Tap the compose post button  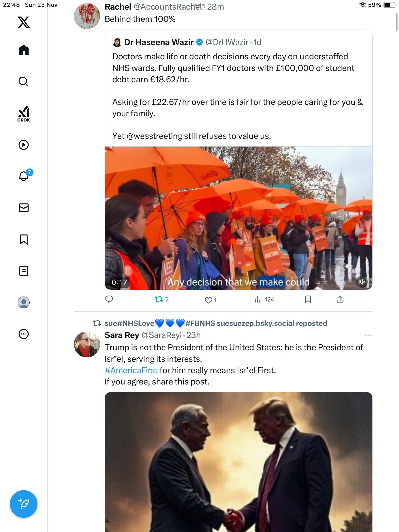(24, 504)
